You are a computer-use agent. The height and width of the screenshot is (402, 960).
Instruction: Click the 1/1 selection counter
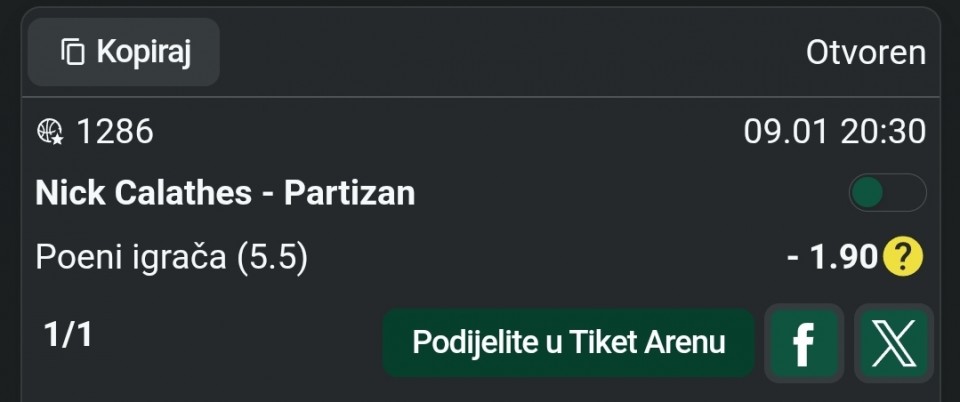68,336
